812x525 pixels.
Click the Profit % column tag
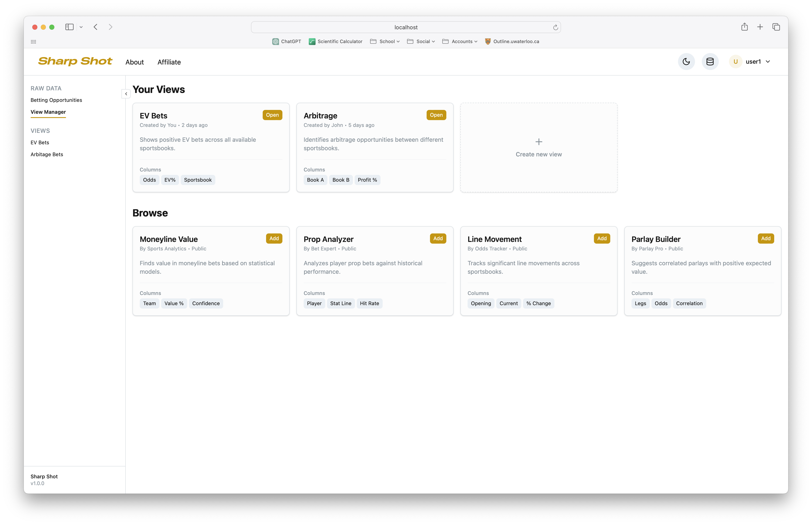(367, 180)
